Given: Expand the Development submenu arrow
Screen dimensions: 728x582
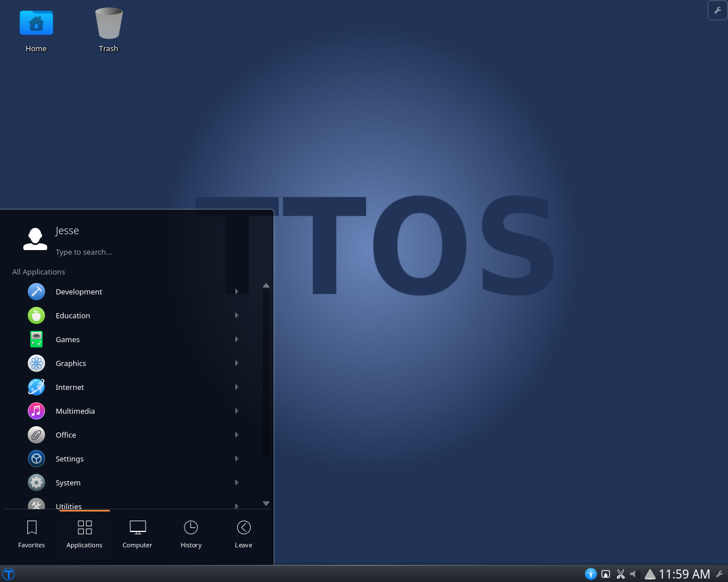Looking at the screenshot, I should (237, 292).
